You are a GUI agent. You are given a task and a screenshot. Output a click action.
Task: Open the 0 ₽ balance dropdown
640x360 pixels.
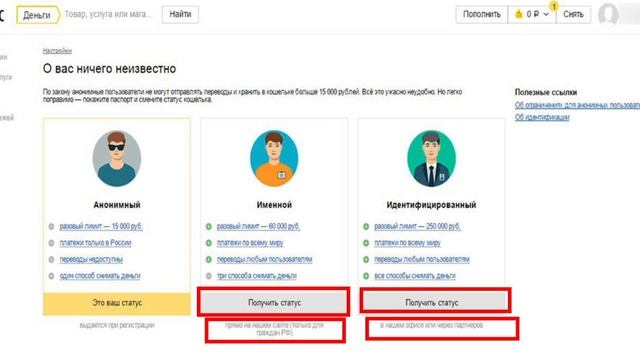532,14
